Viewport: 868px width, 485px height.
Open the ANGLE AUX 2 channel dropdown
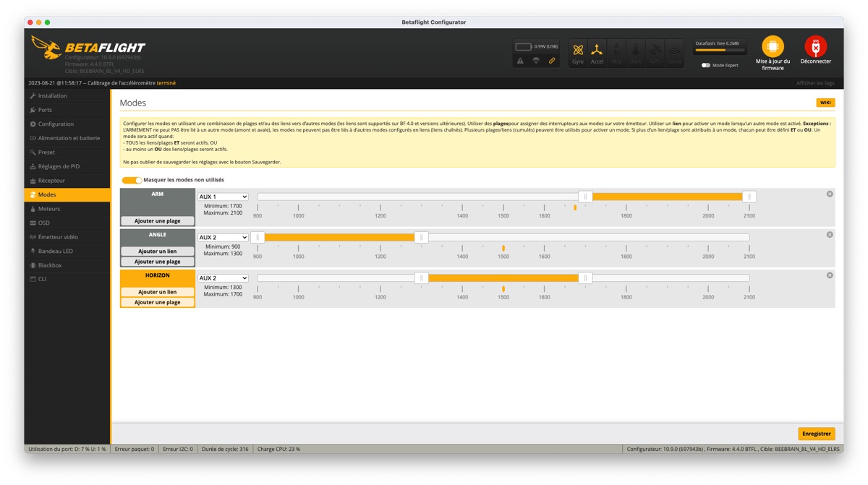tap(224, 237)
